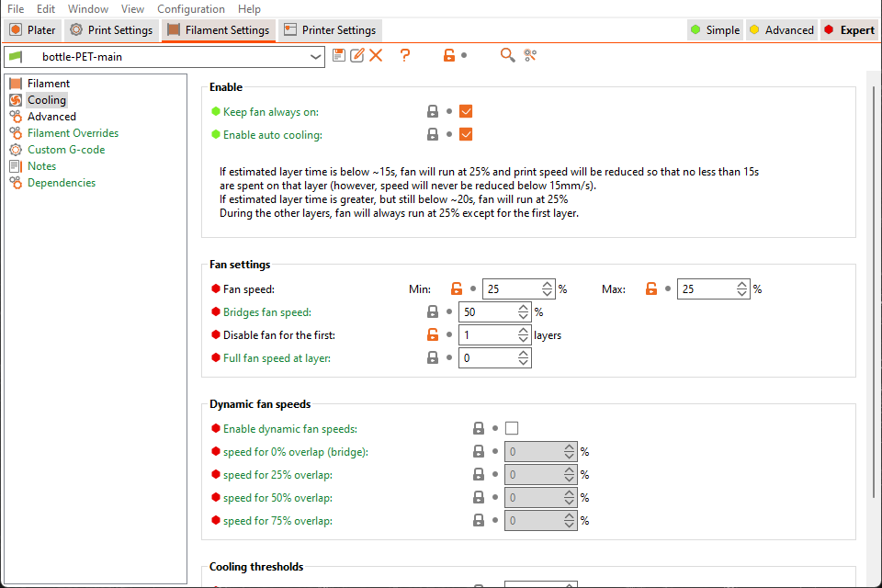Open the Window menu
882x588 pixels.
click(x=88, y=9)
